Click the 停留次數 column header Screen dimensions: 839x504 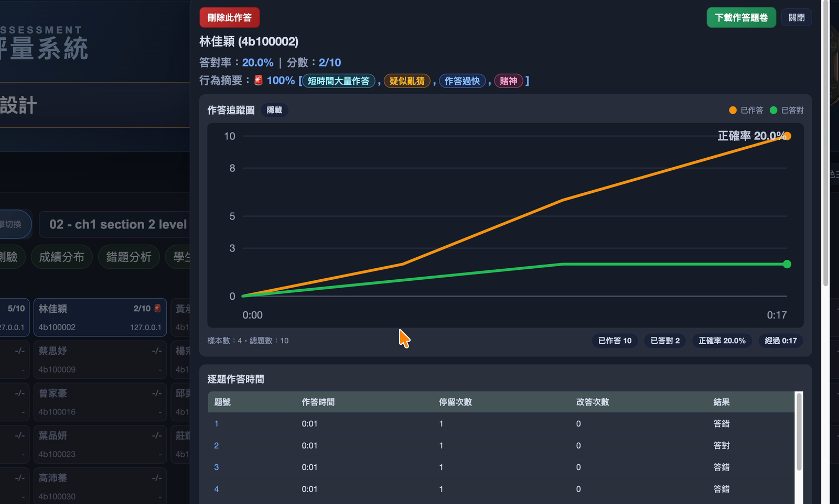point(455,402)
